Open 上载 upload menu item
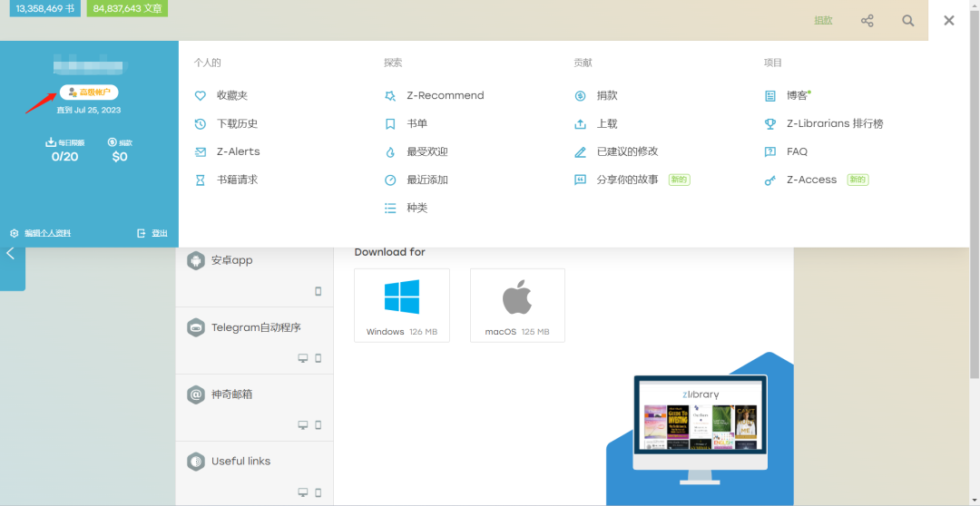 607,123
